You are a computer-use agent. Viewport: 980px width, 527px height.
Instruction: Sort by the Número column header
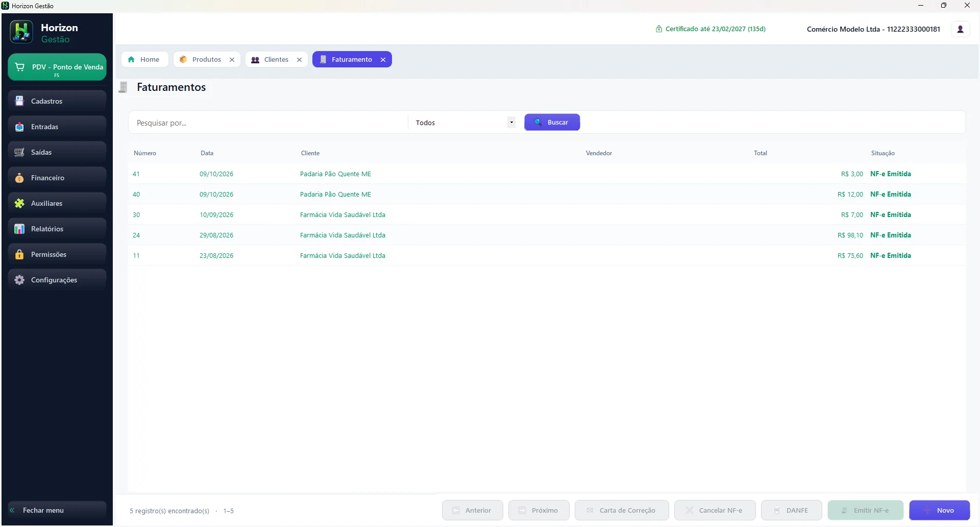pos(145,153)
